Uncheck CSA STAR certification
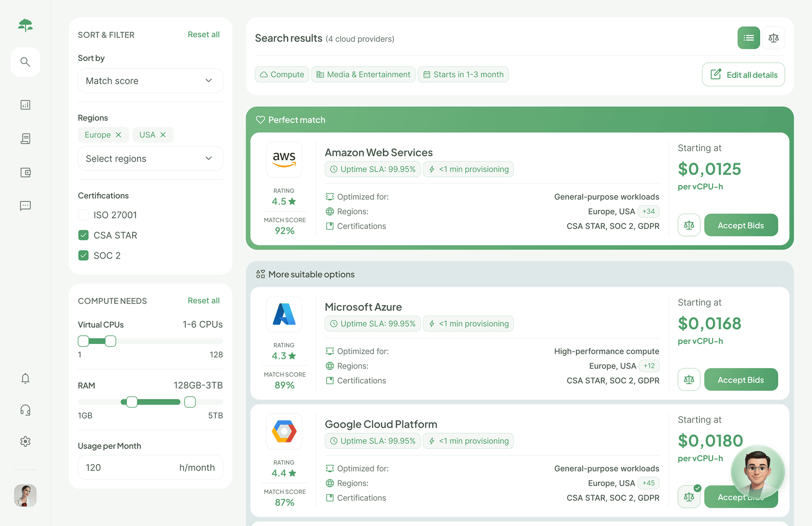 point(84,235)
